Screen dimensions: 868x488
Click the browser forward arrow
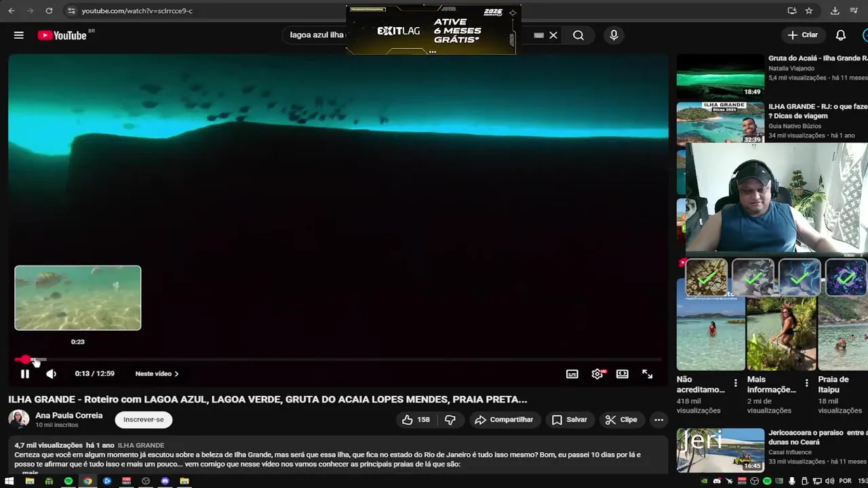coord(30,11)
